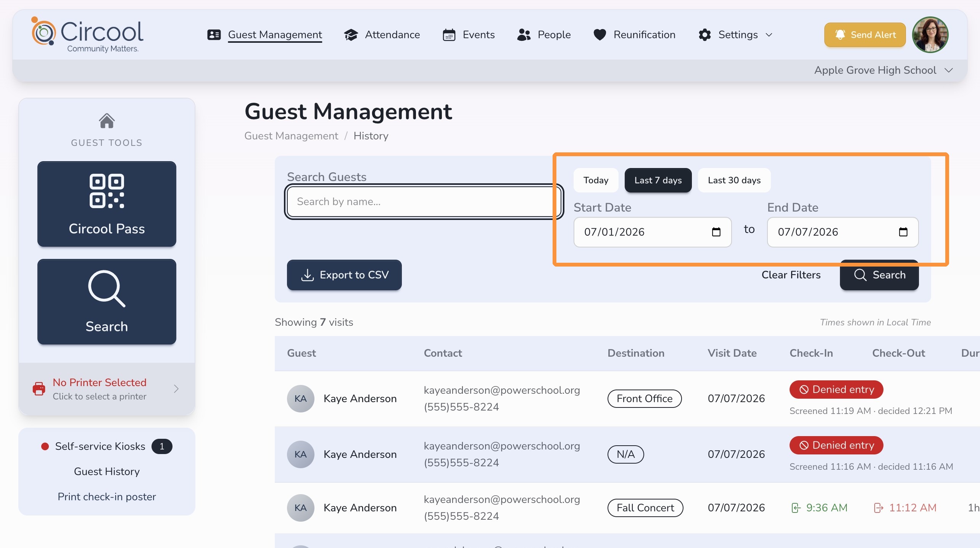Screen dimensions: 980x548
Task: Click KA avatar in Front Office row
Action: pyautogui.click(x=300, y=399)
